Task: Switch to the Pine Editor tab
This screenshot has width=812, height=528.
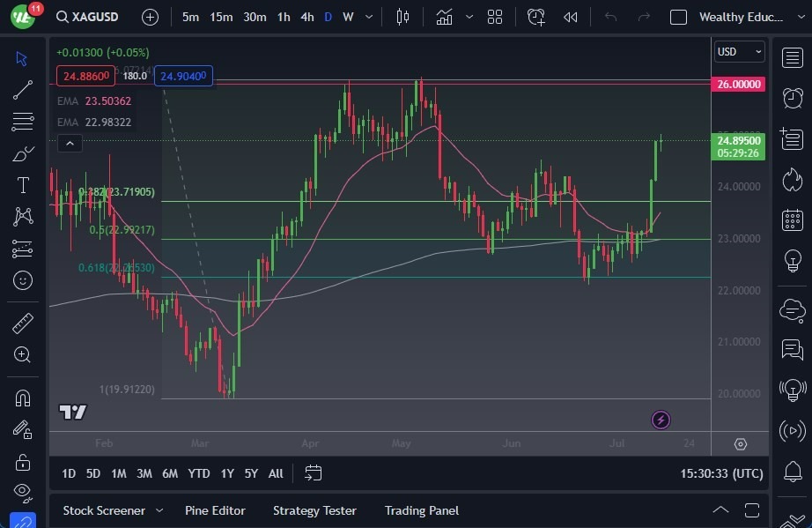Action: [215, 510]
